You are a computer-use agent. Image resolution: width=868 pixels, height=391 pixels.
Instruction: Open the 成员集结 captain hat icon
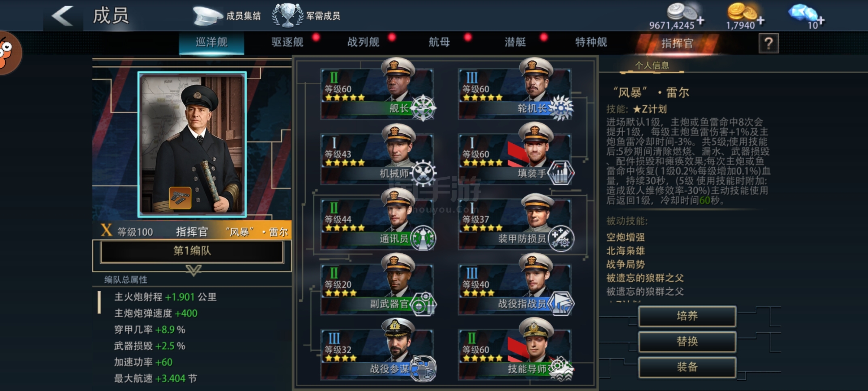(x=208, y=16)
